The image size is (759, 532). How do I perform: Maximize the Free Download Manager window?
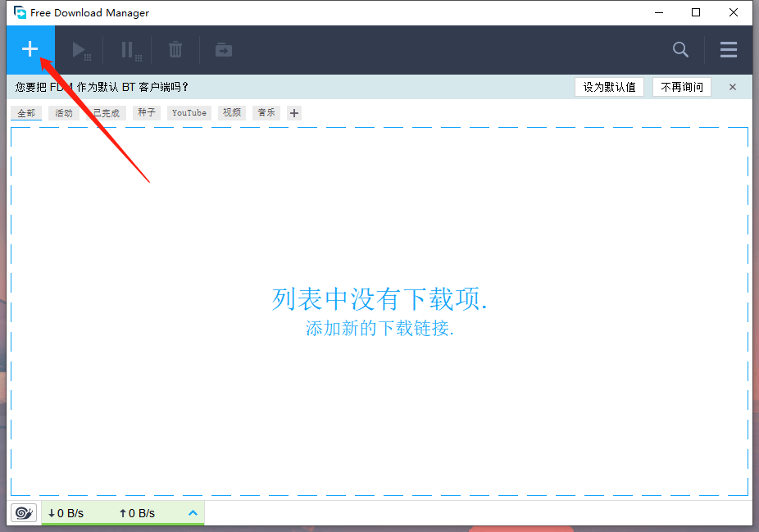coord(696,12)
